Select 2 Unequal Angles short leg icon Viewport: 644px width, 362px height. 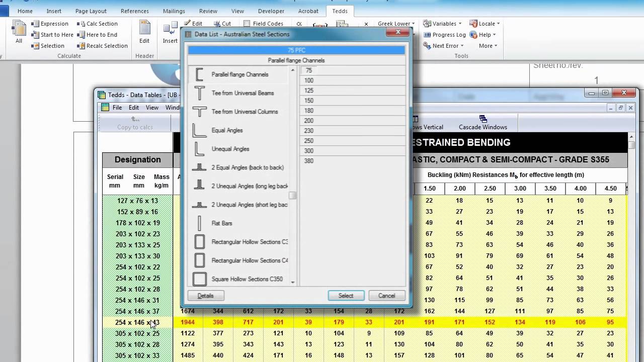pyautogui.click(x=200, y=205)
